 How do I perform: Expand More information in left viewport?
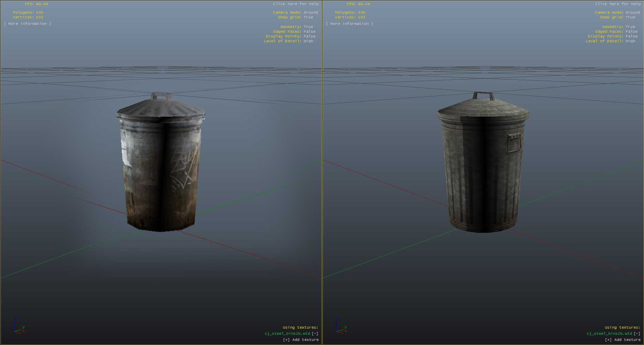click(x=28, y=24)
